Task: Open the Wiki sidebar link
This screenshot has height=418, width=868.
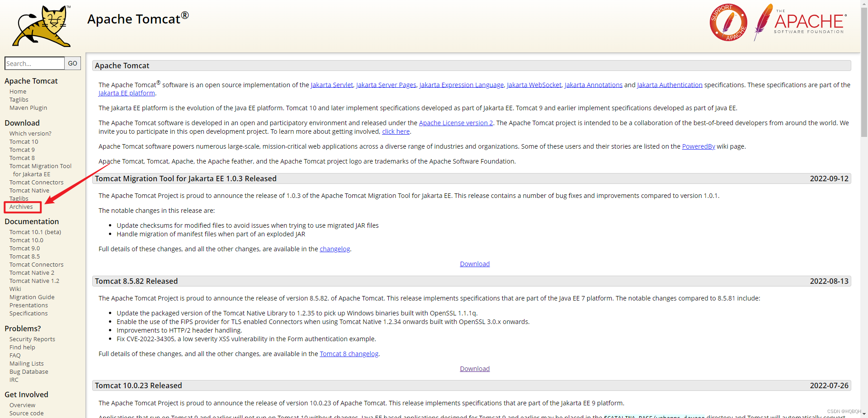Action: point(15,289)
